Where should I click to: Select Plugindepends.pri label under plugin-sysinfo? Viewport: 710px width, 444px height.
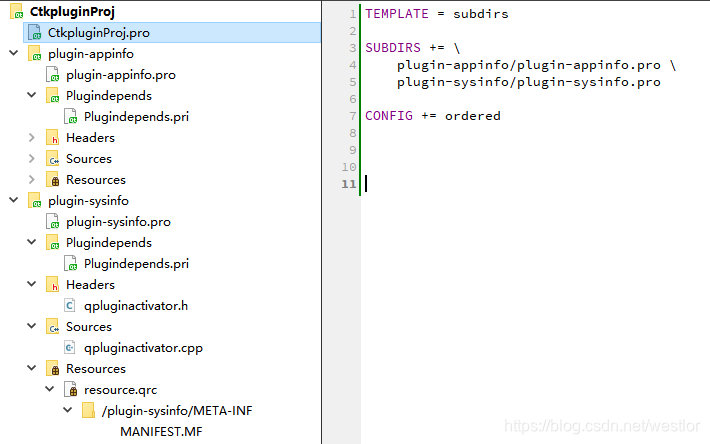(x=136, y=264)
